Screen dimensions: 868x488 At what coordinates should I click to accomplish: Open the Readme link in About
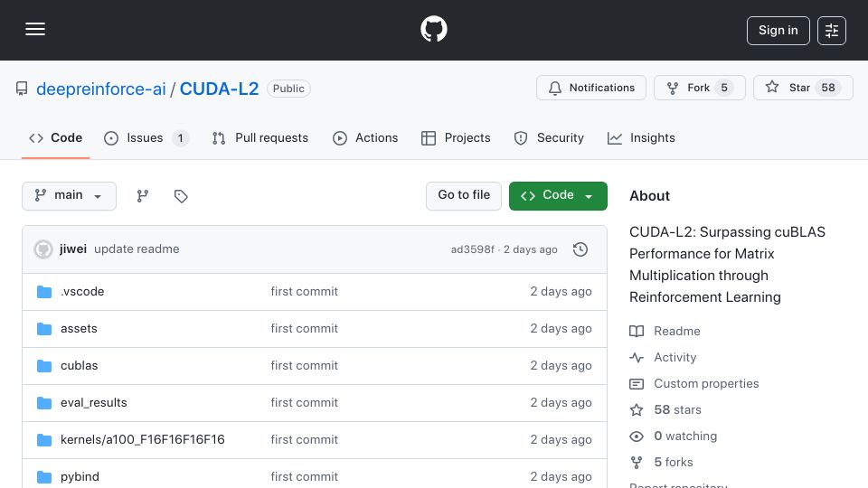click(x=677, y=331)
